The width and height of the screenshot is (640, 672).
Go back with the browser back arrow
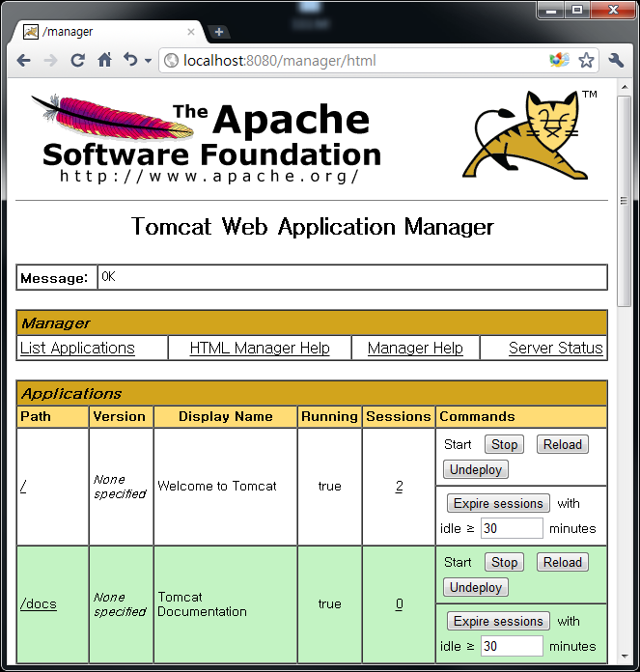tap(23, 61)
